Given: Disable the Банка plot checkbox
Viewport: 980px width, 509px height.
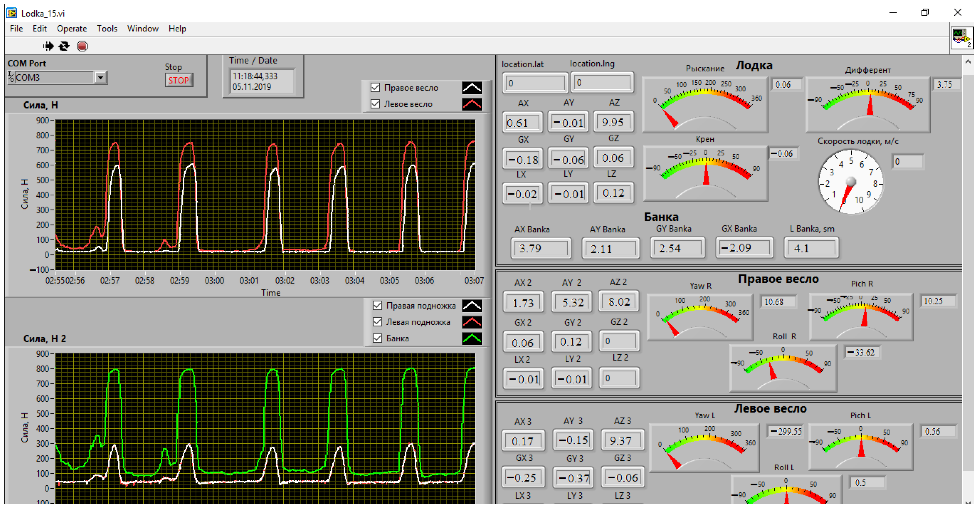Looking at the screenshot, I should (x=378, y=339).
